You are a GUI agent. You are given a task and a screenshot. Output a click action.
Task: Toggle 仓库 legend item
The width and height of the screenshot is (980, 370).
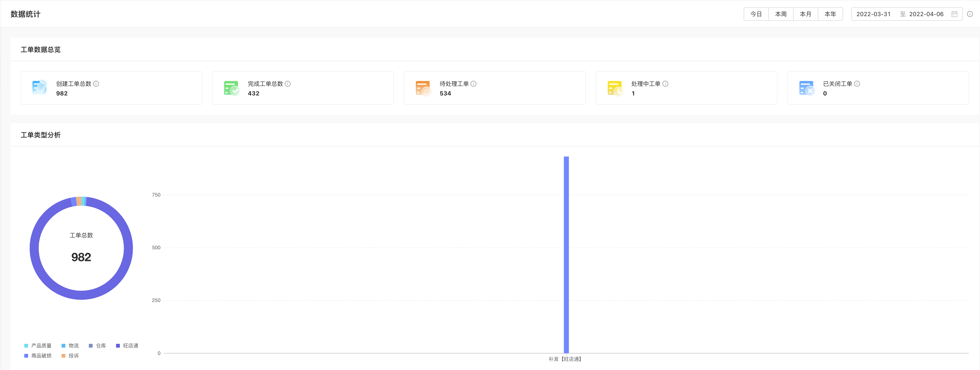click(97, 346)
